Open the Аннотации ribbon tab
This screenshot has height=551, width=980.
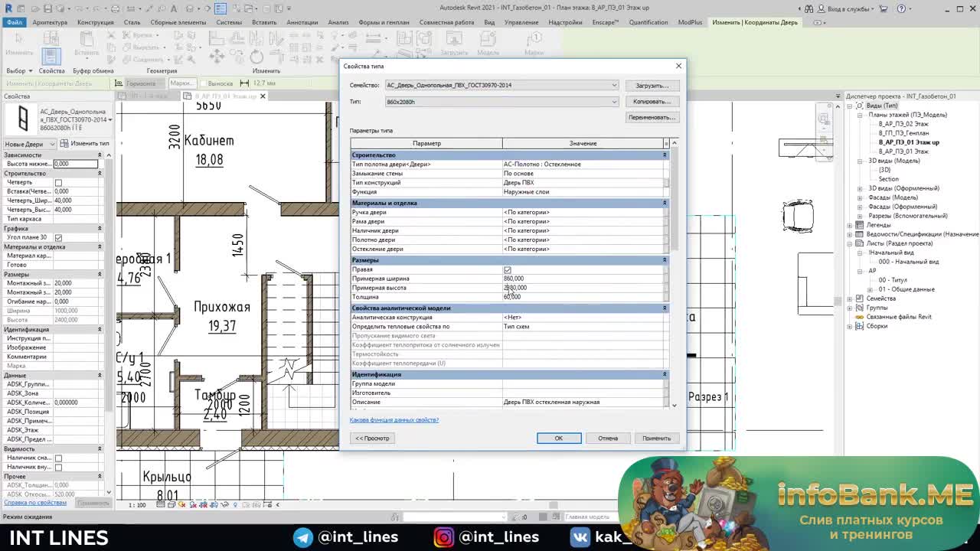[302, 22]
